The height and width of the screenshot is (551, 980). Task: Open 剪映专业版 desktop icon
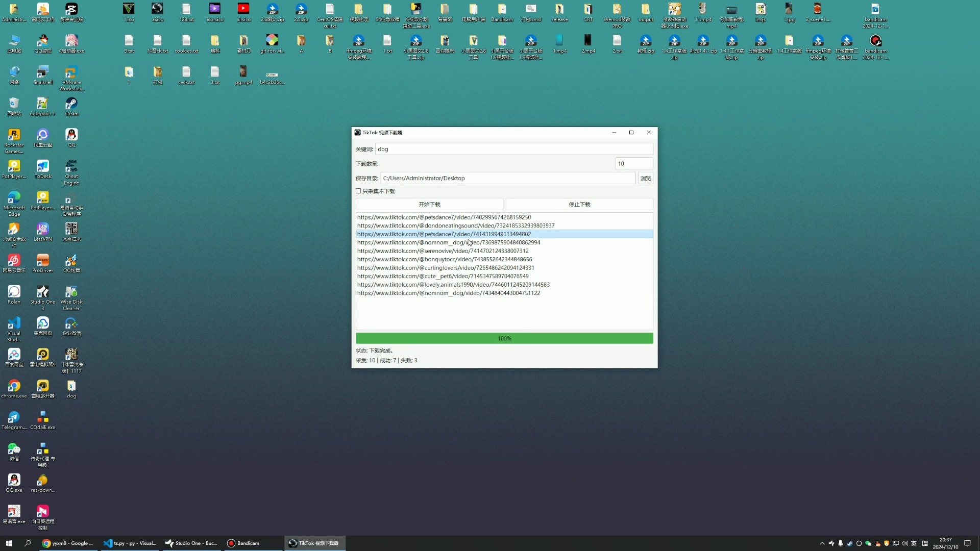pos(71,12)
